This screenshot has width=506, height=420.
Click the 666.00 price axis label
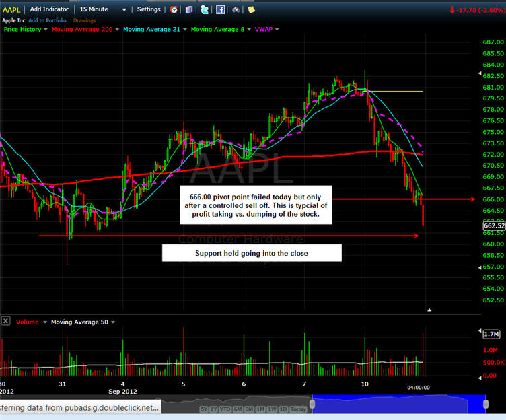(x=493, y=199)
